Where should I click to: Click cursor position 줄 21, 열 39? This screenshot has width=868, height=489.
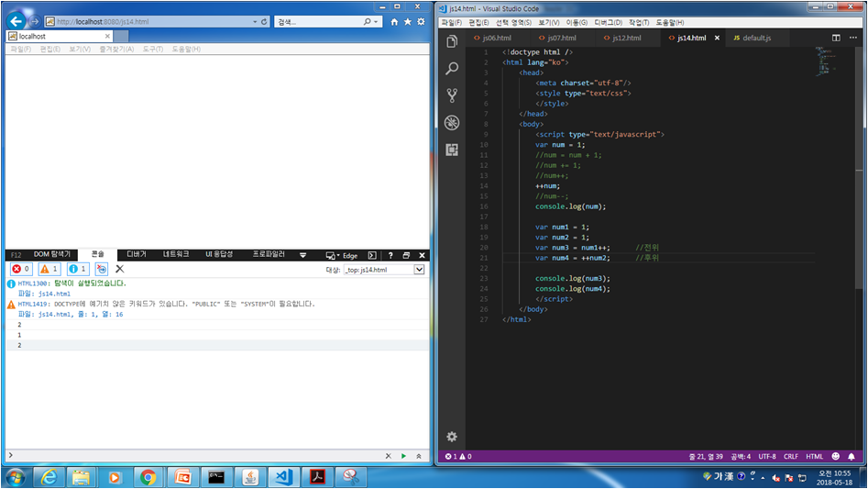[706, 456]
